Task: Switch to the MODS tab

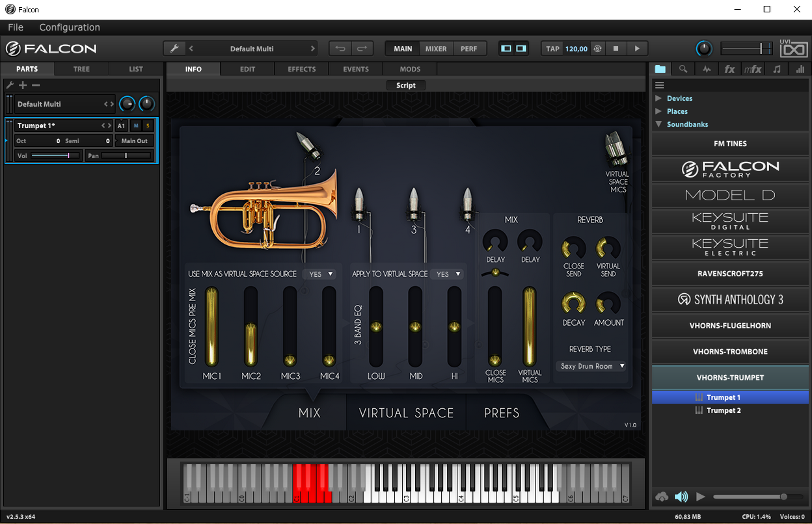Action: tap(410, 69)
